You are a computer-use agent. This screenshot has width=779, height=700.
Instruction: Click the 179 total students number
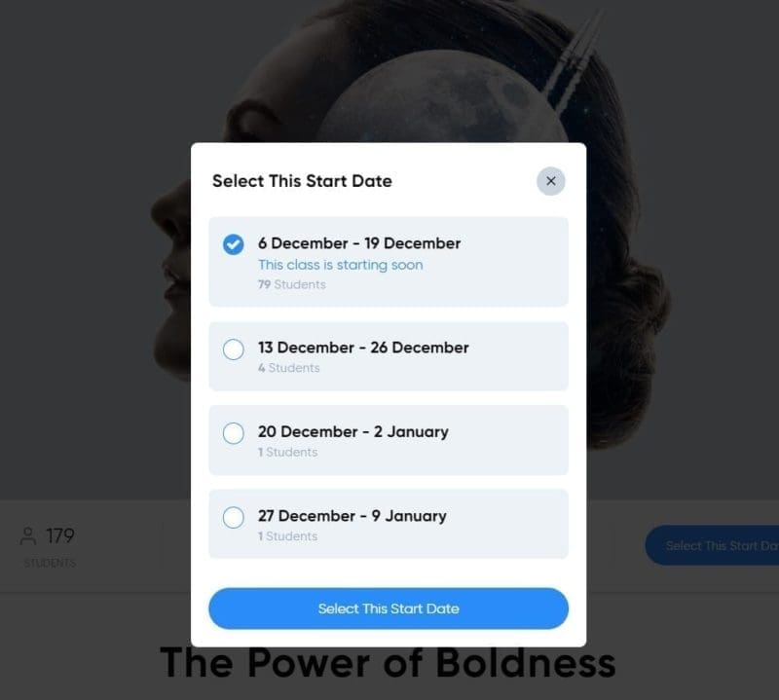point(60,536)
